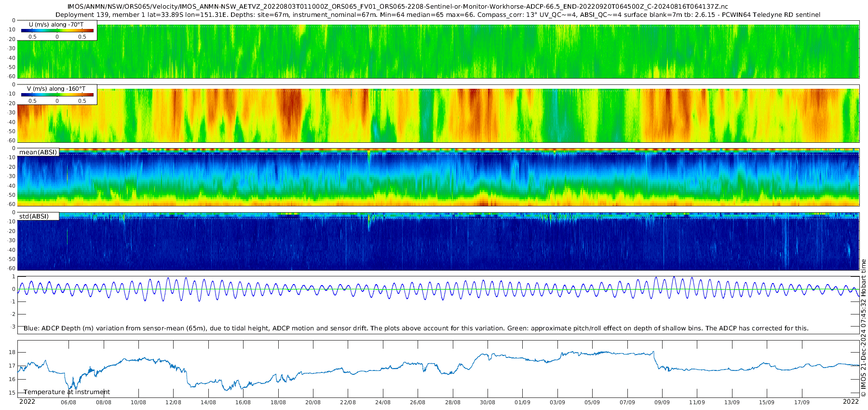This screenshot has width=868, height=410.
Task: Click the Deployment 139 metadata line
Action: click(x=437, y=15)
